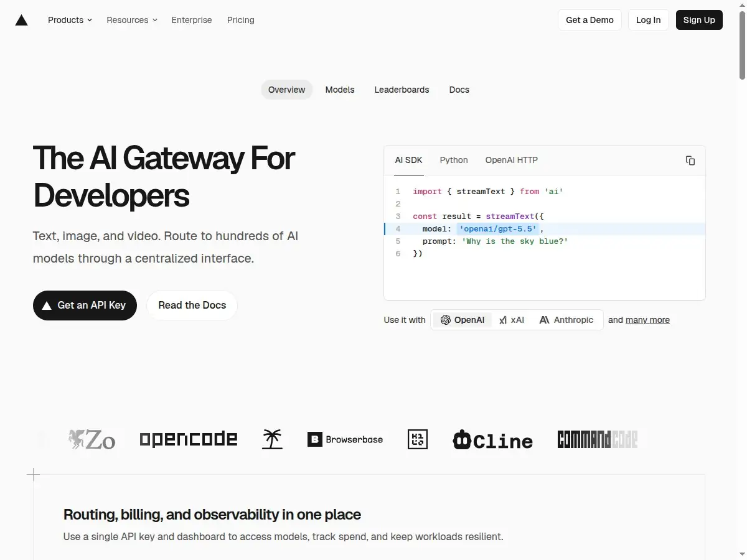747x560 pixels.
Task: Click the 'openai/gpt-5.5' model string
Action: [x=498, y=229]
